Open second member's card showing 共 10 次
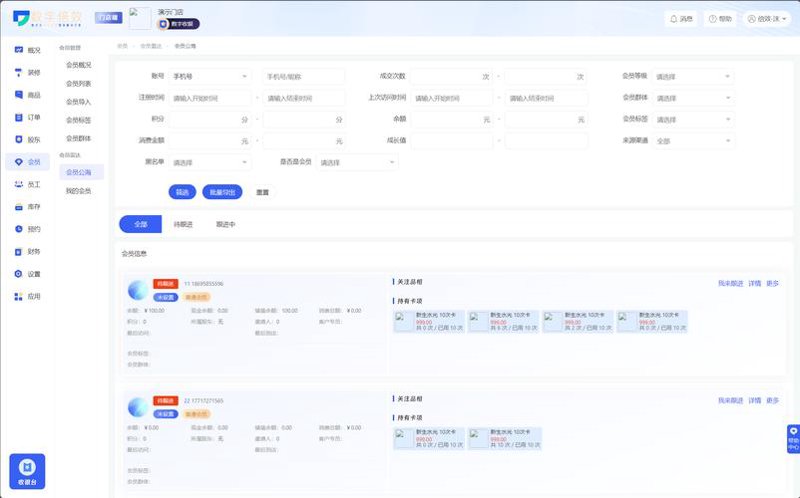This screenshot has height=498, width=800. (504, 438)
